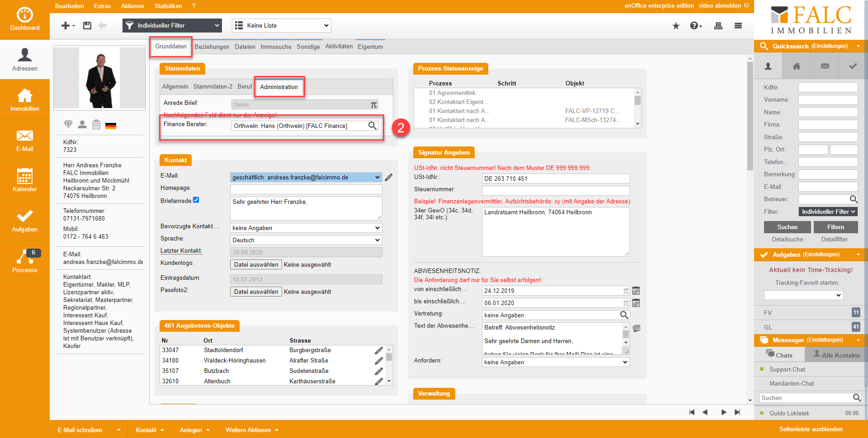Screen dimensions: 868x438
Task: Open the Statistiken menu
Action: point(168,6)
